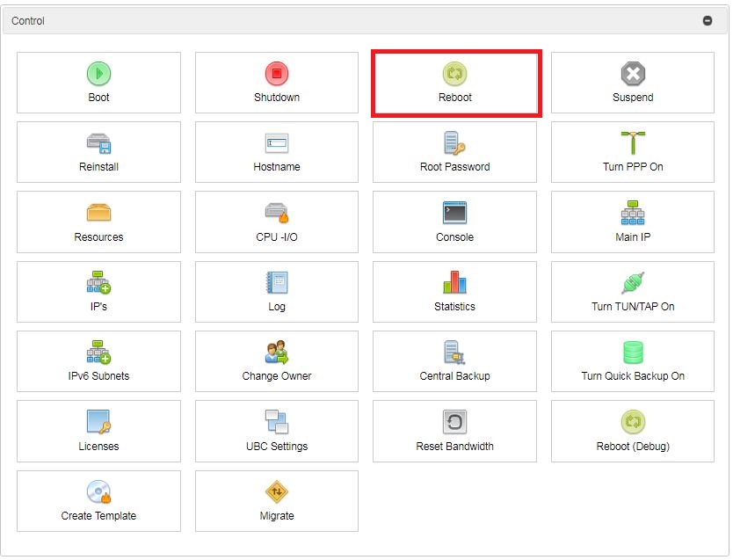Click the Reinstall text label
Viewport: 733px width, 560px height.
(x=98, y=167)
